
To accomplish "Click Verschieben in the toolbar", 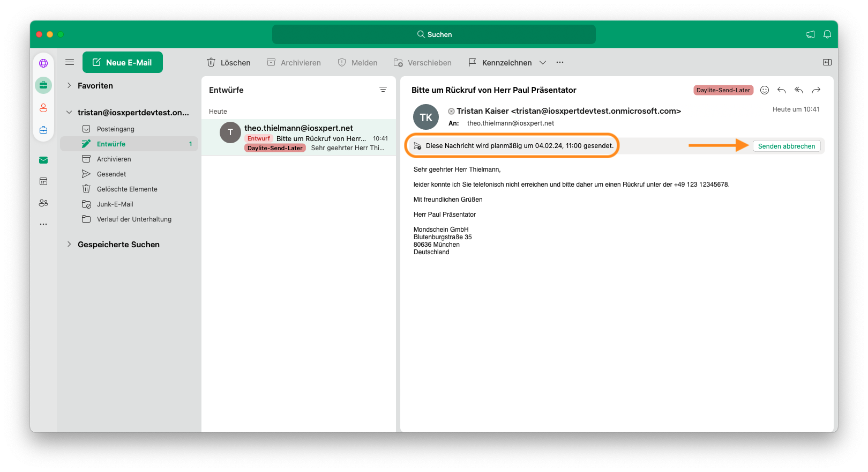I will coord(423,63).
